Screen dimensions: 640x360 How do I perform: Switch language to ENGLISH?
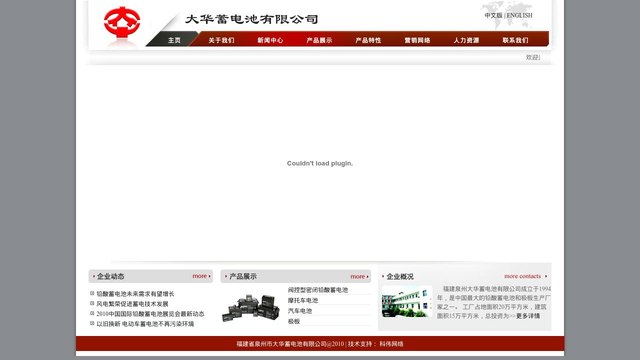[x=520, y=15]
